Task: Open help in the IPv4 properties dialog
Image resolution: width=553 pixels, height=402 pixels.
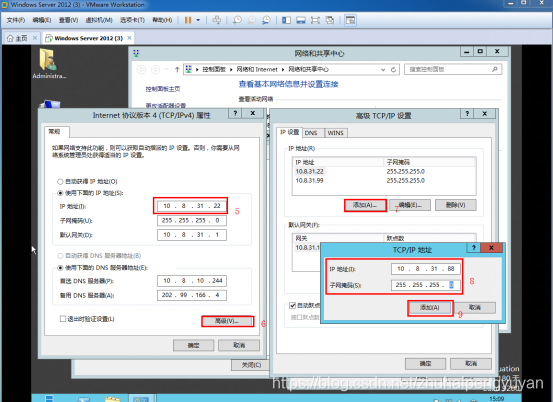Action: coord(235,113)
